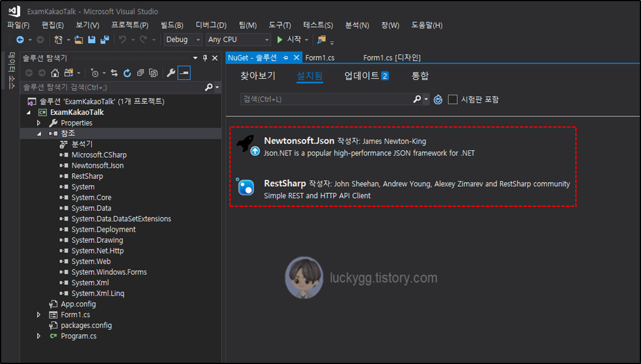Click Solution Explorer forward arrow
This screenshot has width=641, height=364.
pos(42,73)
